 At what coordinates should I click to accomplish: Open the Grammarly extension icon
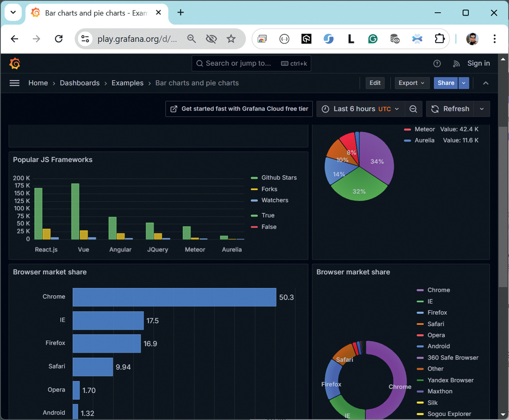coord(373,39)
